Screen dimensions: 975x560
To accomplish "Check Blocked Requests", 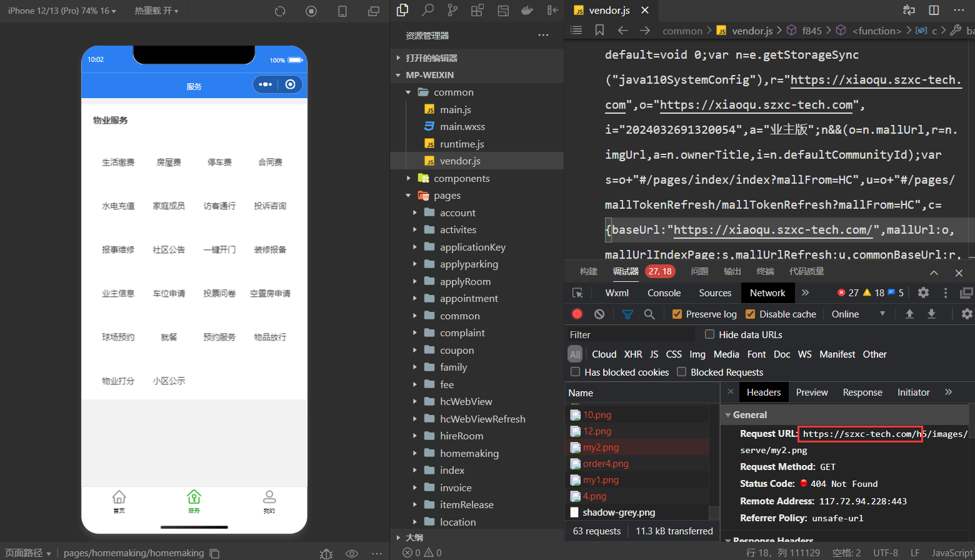I will point(682,372).
